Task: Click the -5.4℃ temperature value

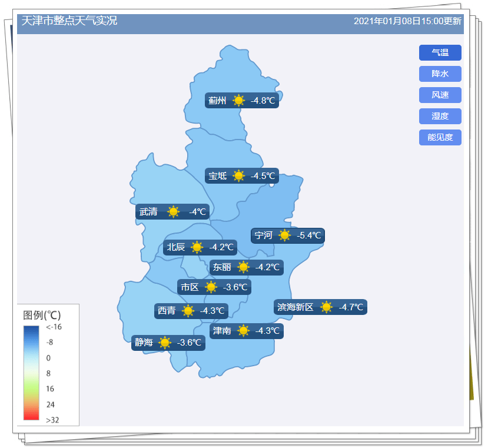Action: [x=308, y=235]
